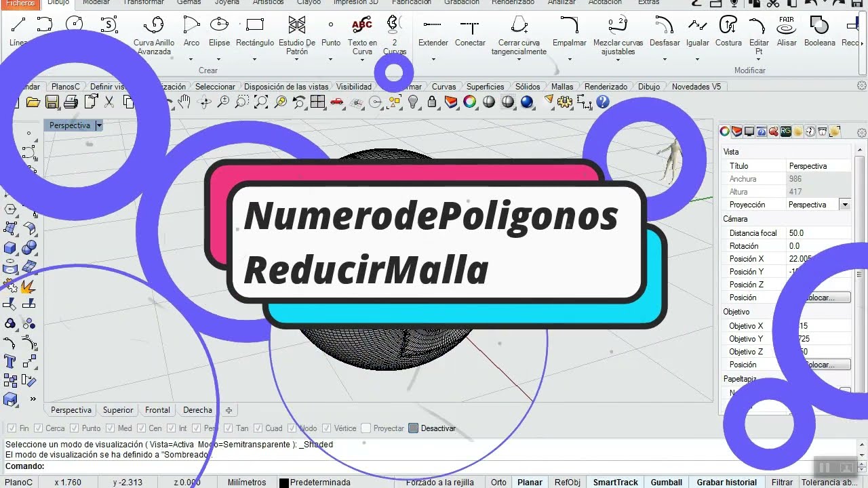This screenshot has width=868, height=488.
Task: Select the Elipse drawing tool
Action: pyautogui.click(x=219, y=31)
